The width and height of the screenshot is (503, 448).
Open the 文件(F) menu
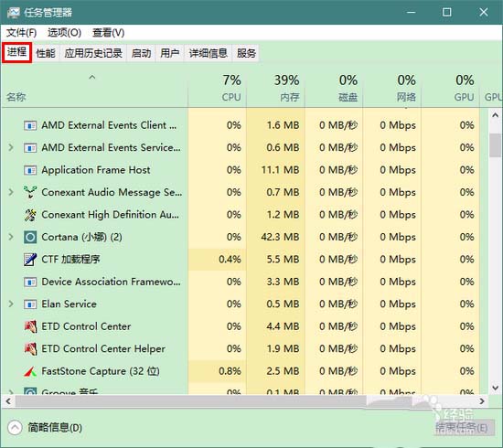(22, 32)
